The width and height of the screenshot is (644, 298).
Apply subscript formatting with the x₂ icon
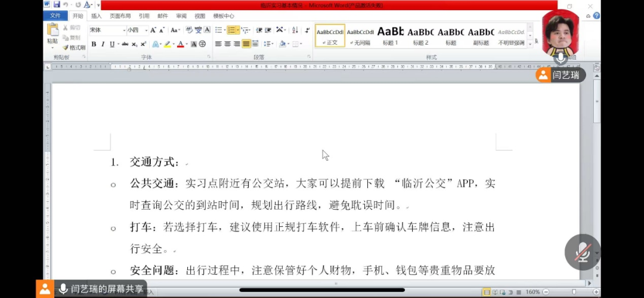[135, 44]
